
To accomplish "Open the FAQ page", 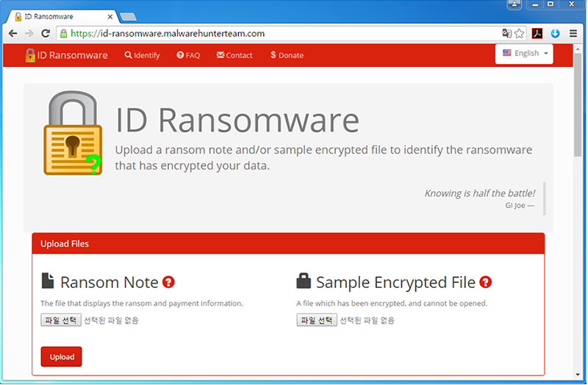I will tap(188, 55).
